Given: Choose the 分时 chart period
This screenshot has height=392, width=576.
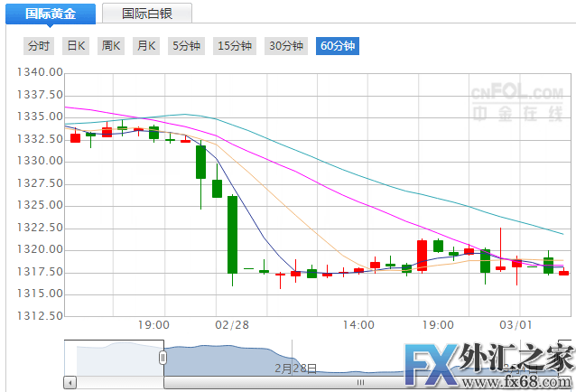Looking at the screenshot, I should point(39,46).
